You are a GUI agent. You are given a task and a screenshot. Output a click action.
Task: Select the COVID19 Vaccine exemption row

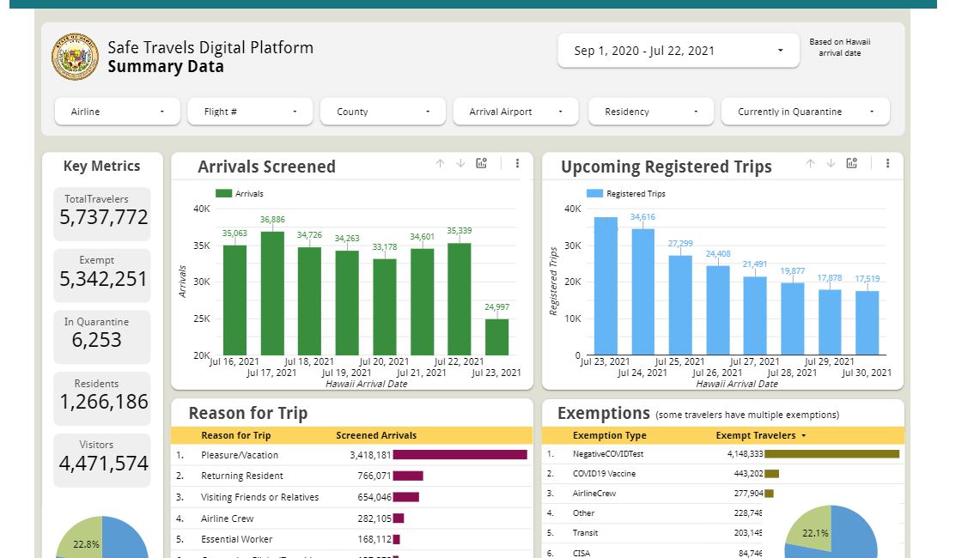723,474
